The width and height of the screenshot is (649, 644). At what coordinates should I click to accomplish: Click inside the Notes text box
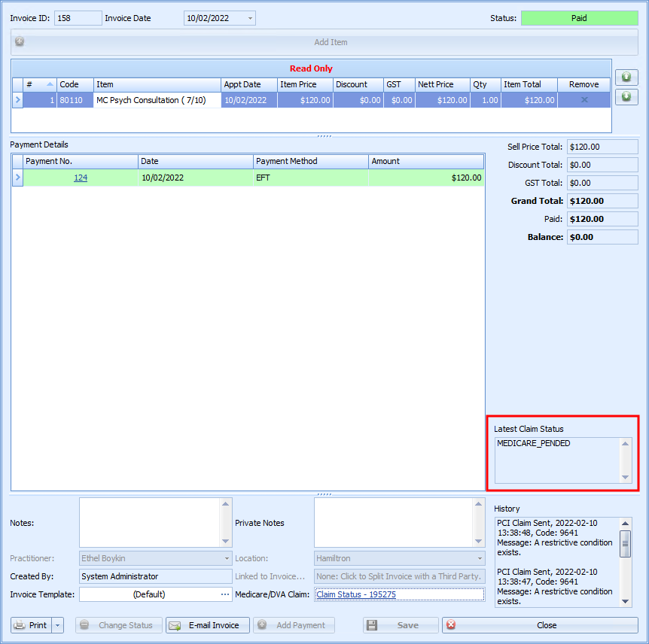[x=151, y=522]
